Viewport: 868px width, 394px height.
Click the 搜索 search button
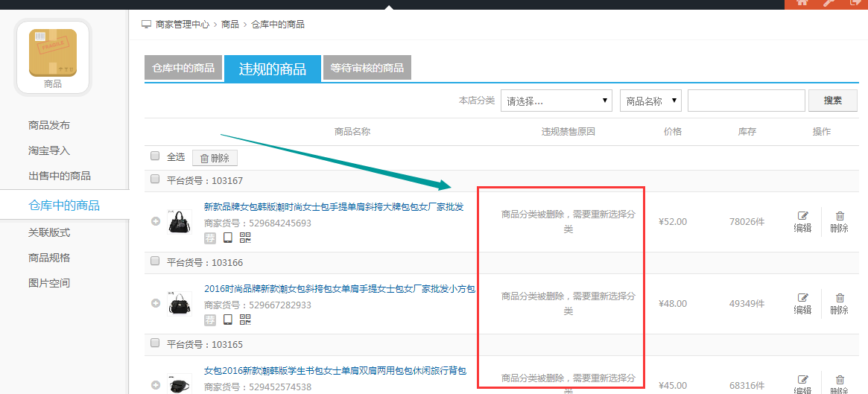pyautogui.click(x=832, y=100)
